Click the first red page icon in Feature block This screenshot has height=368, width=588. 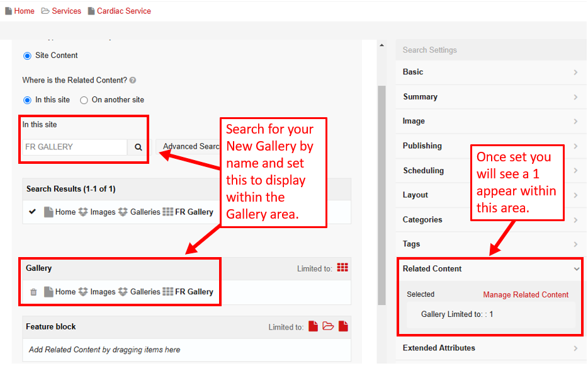click(313, 326)
